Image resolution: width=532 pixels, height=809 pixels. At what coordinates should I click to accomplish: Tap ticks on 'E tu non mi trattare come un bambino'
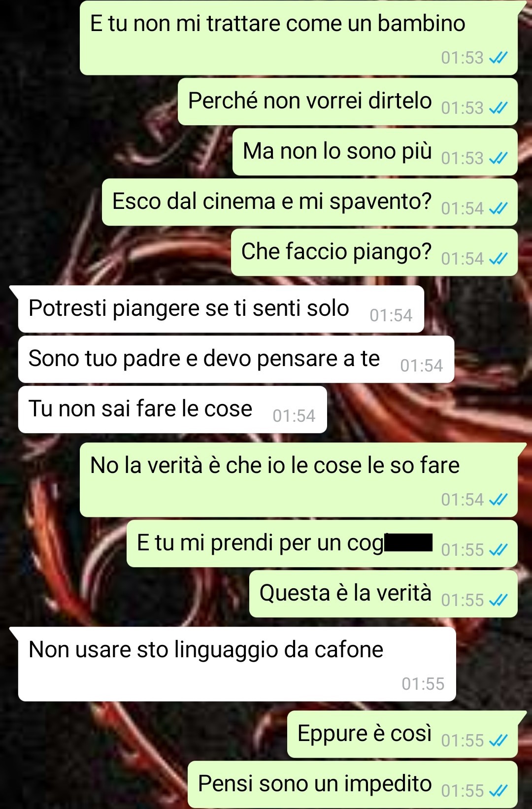pyautogui.click(x=498, y=58)
